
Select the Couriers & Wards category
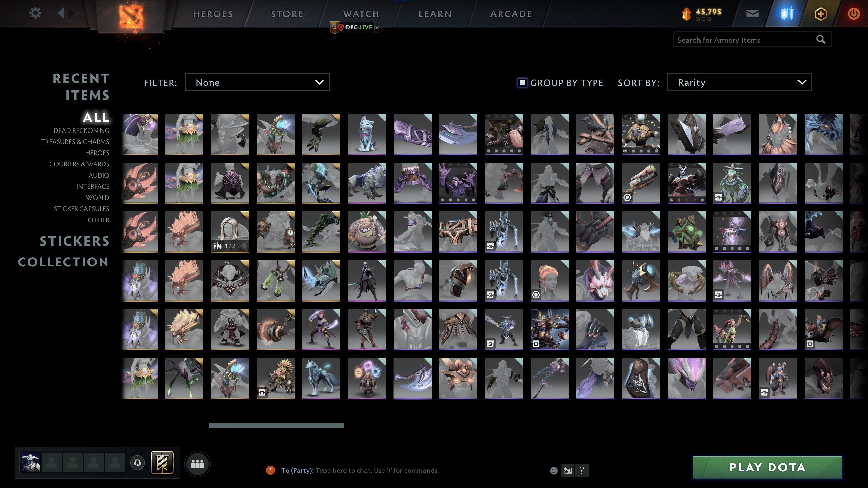tap(80, 164)
